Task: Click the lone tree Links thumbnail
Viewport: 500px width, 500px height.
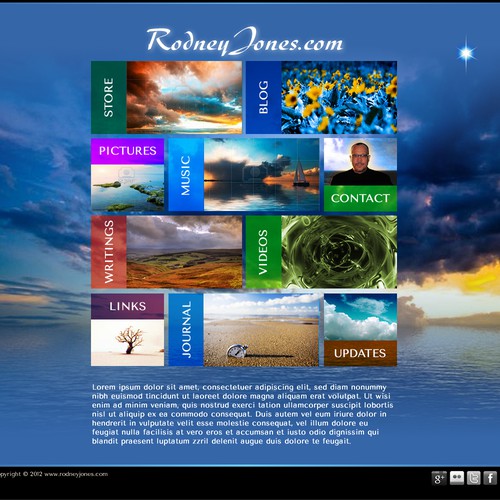Action: [x=128, y=342]
